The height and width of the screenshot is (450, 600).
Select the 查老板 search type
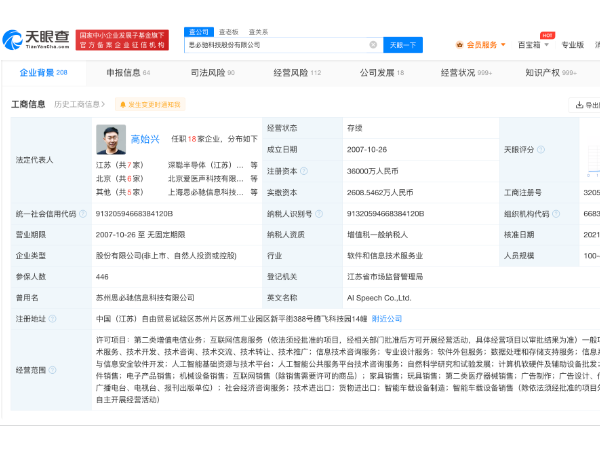[229, 32]
